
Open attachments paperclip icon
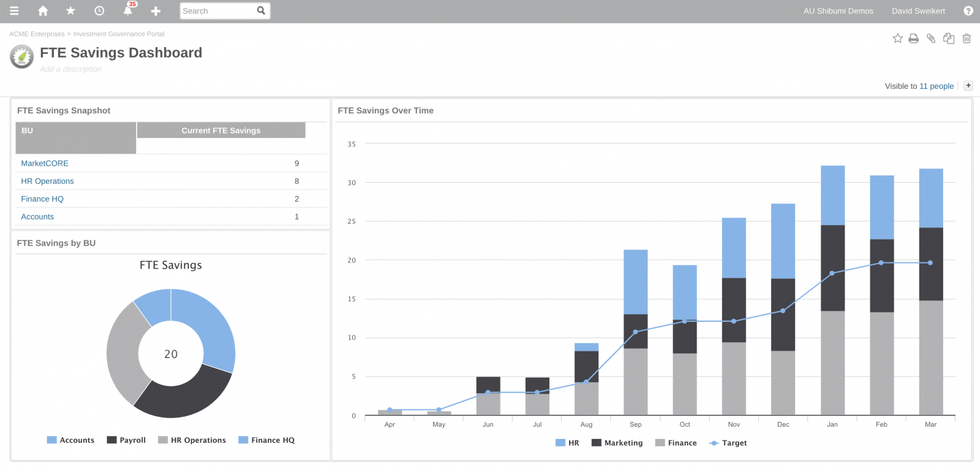click(x=931, y=39)
